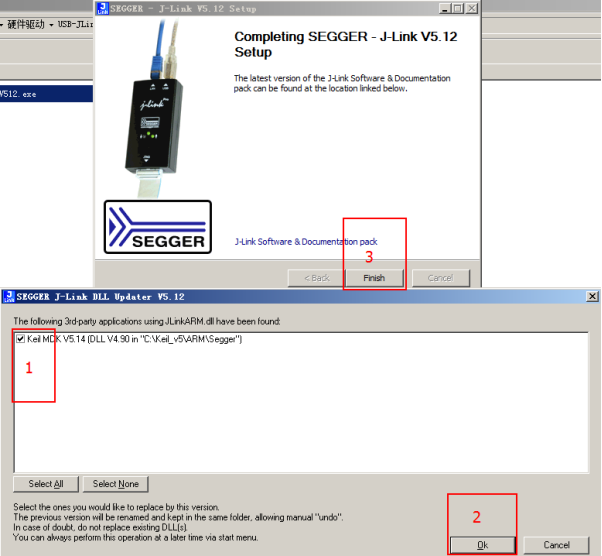Open J-Link Software & Documentation pack link
This screenshot has height=556, width=602.
pyautogui.click(x=306, y=242)
